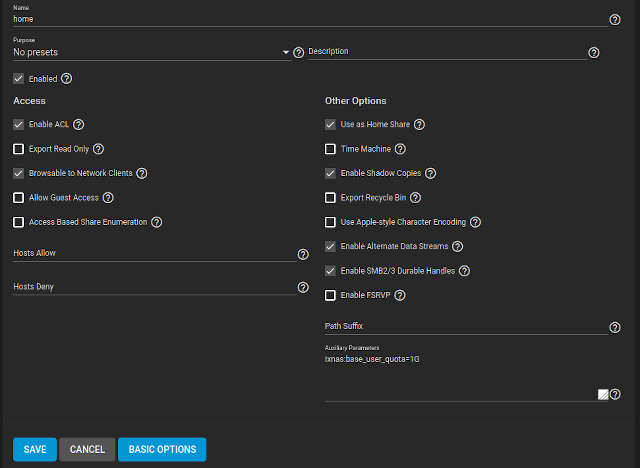Open help icon for Name field

615,20
